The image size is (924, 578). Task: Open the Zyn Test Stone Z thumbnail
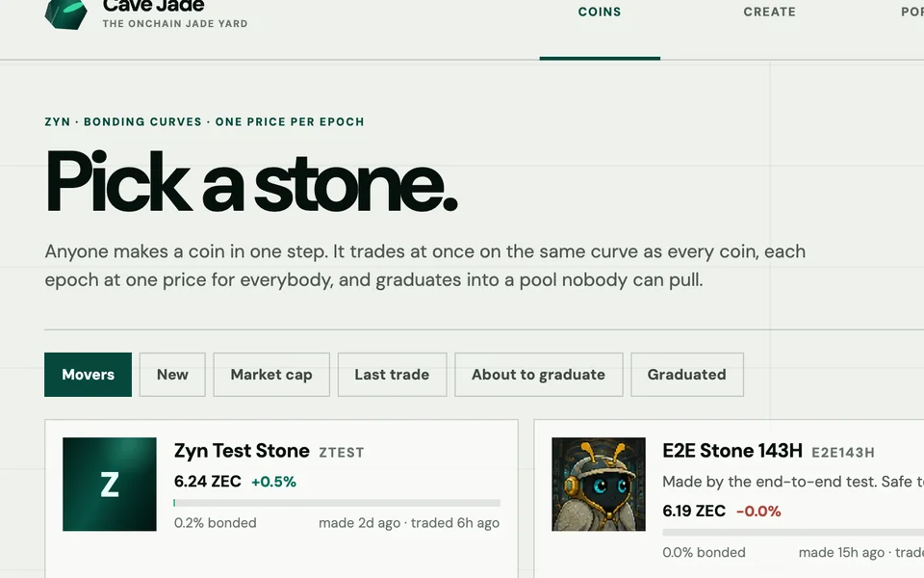click(x=110, y=485)
